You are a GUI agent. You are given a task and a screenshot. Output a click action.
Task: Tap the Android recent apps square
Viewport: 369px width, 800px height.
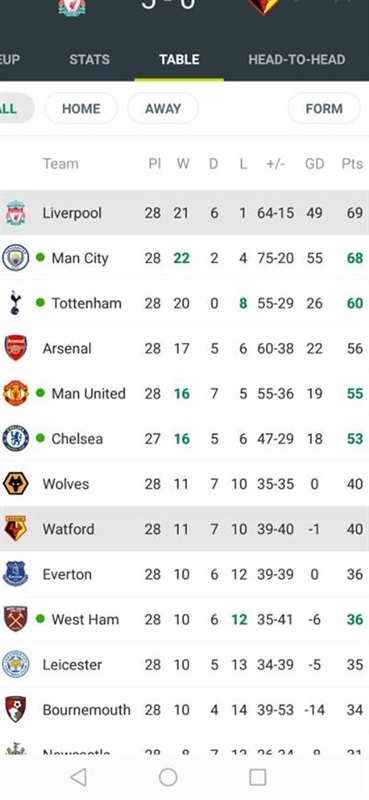point(258,778)
